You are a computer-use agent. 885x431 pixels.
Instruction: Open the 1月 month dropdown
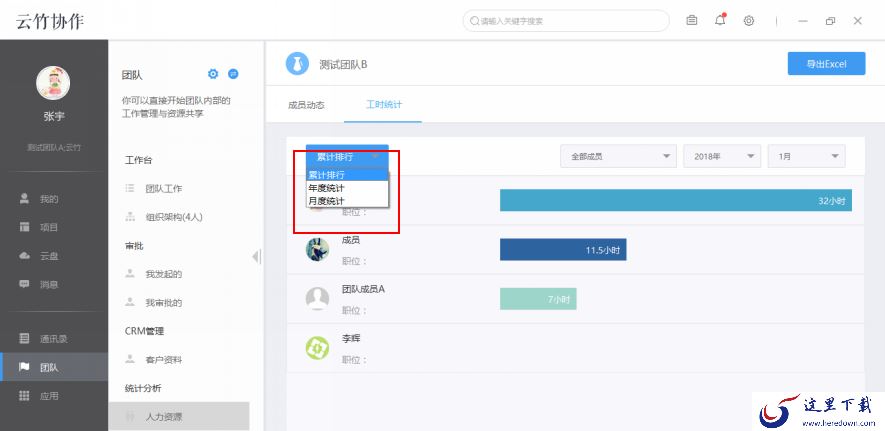(x=807, y=156)
